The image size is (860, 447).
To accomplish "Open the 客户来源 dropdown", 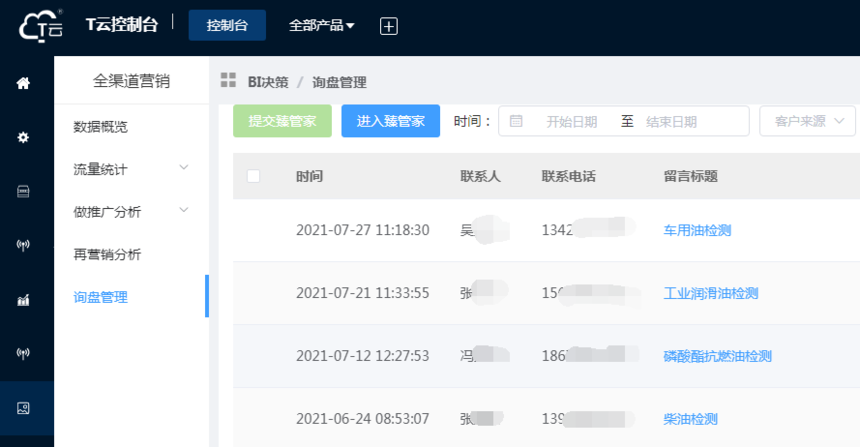I will (x=807, y=121).
